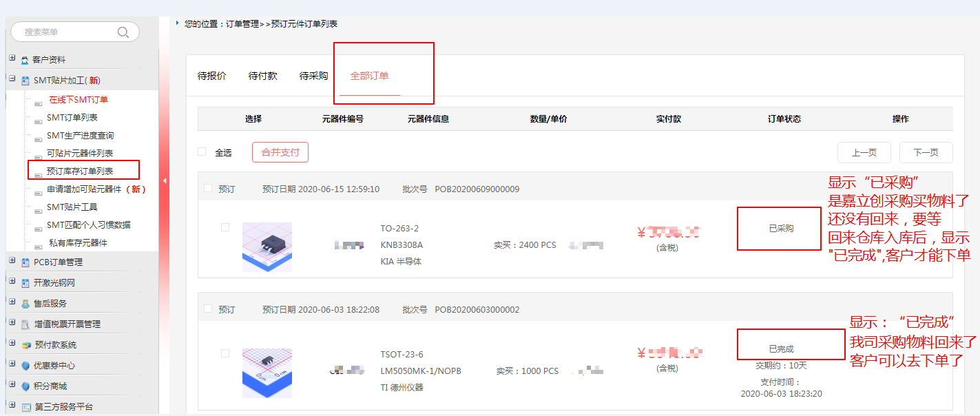This screenshot has width=980, height=416.
Task: Check the KNB3308A item checkbox
Action: coord(225,227)
